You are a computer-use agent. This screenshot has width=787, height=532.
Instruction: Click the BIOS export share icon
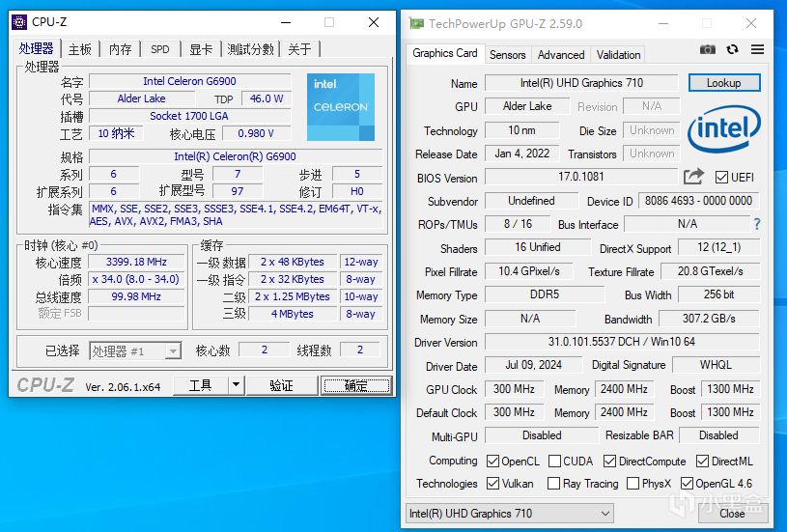(693, 177)
